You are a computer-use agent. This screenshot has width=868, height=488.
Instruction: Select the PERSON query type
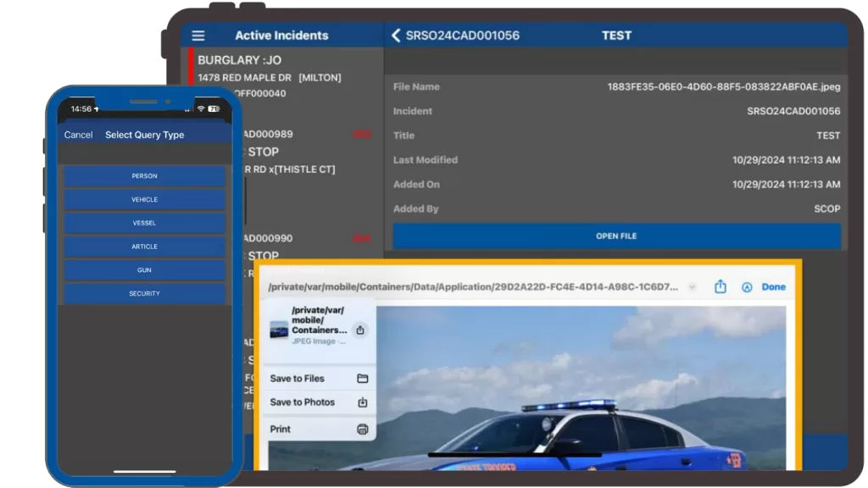(x=144, y=175)
